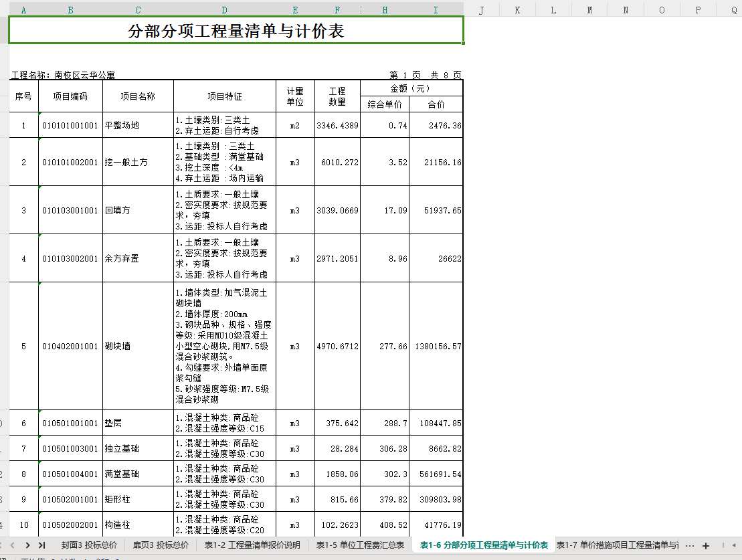Open the 表1-5 单位工程费汇总表 tab
This screenshot has width=742, height=560.
360,545
